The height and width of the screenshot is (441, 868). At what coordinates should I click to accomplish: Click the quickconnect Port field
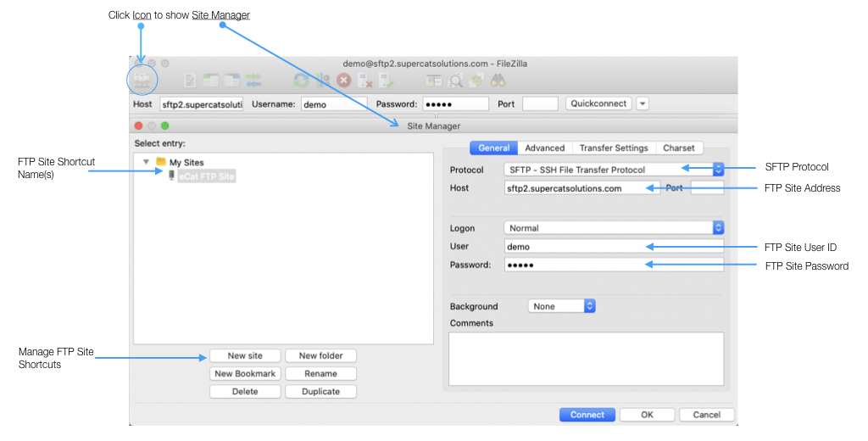pyautogui.click(x=540, y=104)
